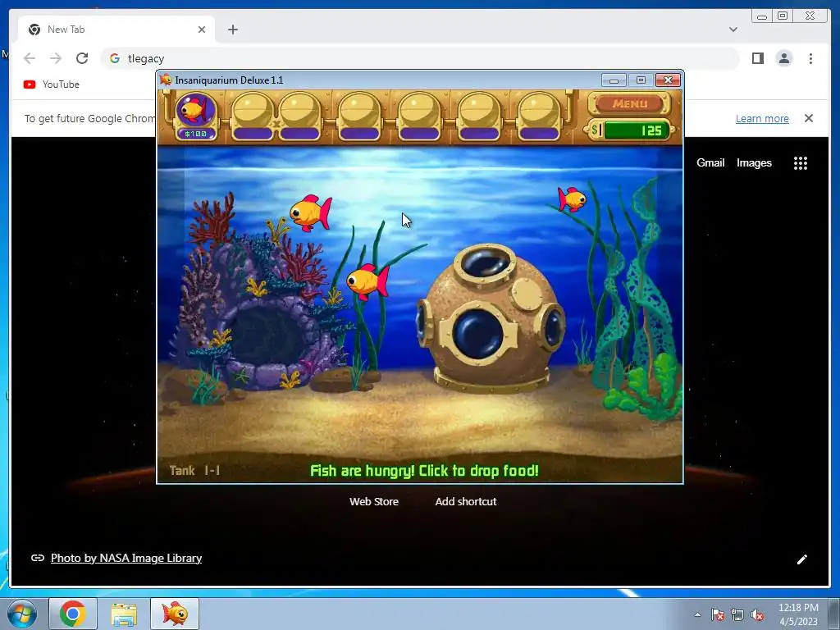Expand the Chrome tab search chevron
The width and height of the screenshot is (840, 630).
tap(733, 30)
